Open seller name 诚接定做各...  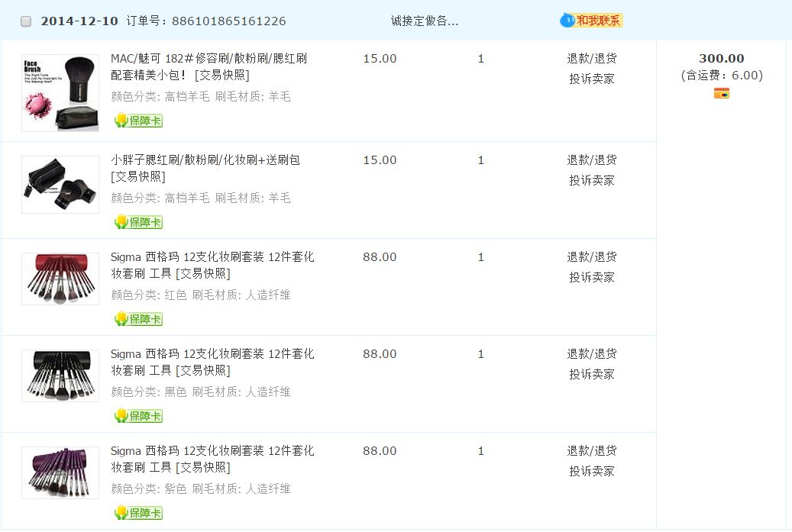click(425, 21)
